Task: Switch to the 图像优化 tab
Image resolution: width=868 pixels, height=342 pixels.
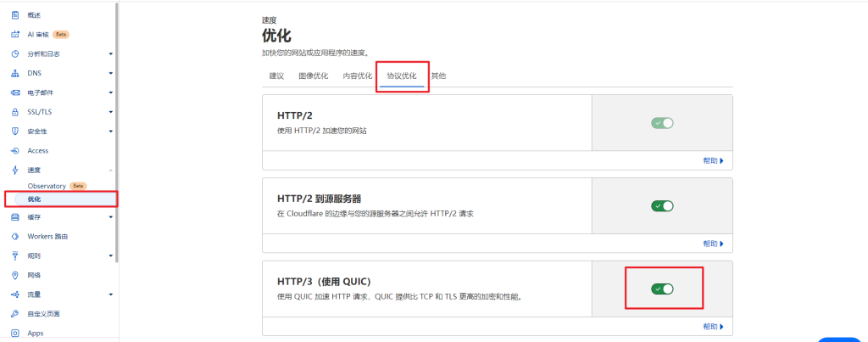Action: [314, 76]
